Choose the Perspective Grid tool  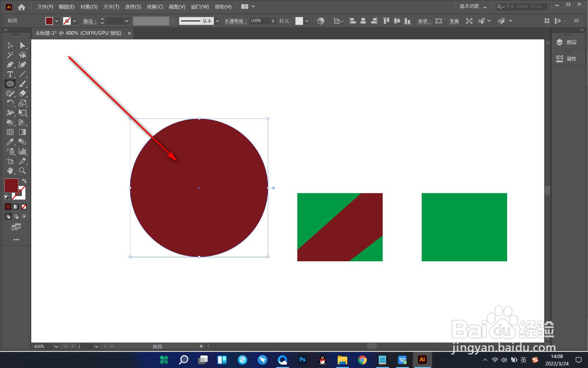pos(23,123)
